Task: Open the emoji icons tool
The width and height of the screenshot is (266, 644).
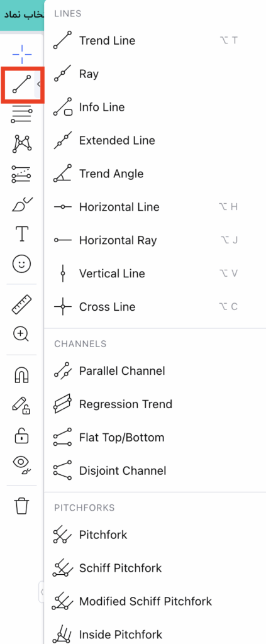Action: (x=21, y=264)
